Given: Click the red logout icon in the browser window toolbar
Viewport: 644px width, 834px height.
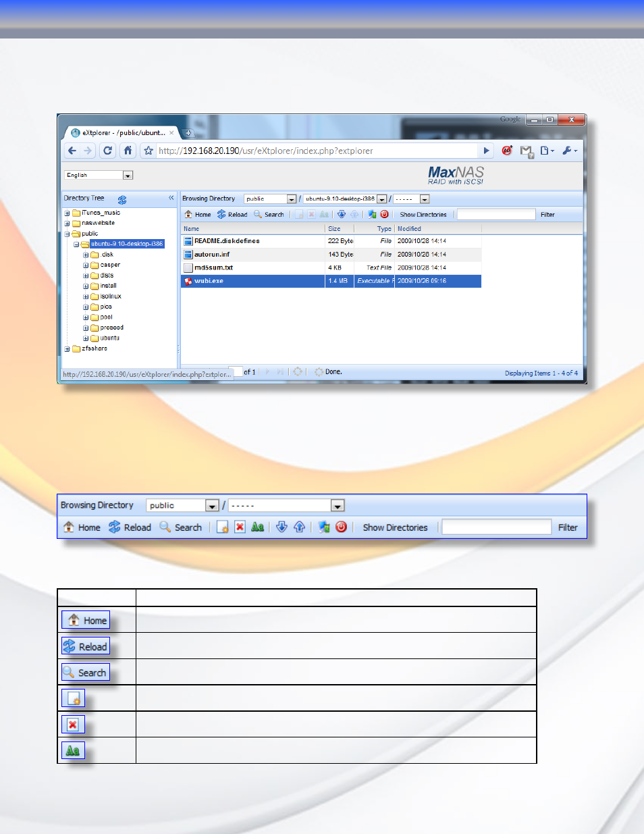Looking at the screenshot, I should (x=385, y=215).
